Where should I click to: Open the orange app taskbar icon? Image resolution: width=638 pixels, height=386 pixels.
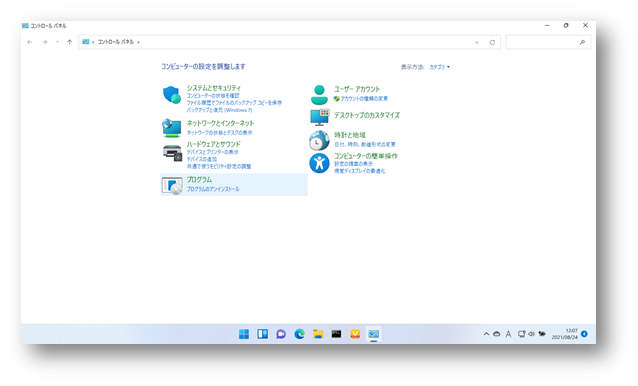[355, 334]
